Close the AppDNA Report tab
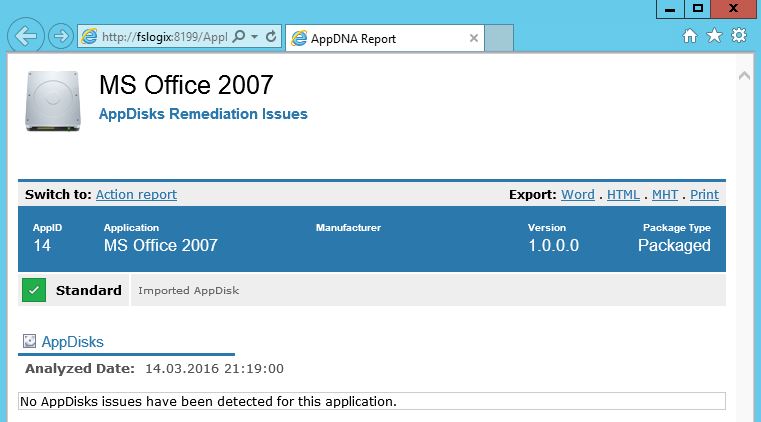Screen dimensions: 761x422 474,39
